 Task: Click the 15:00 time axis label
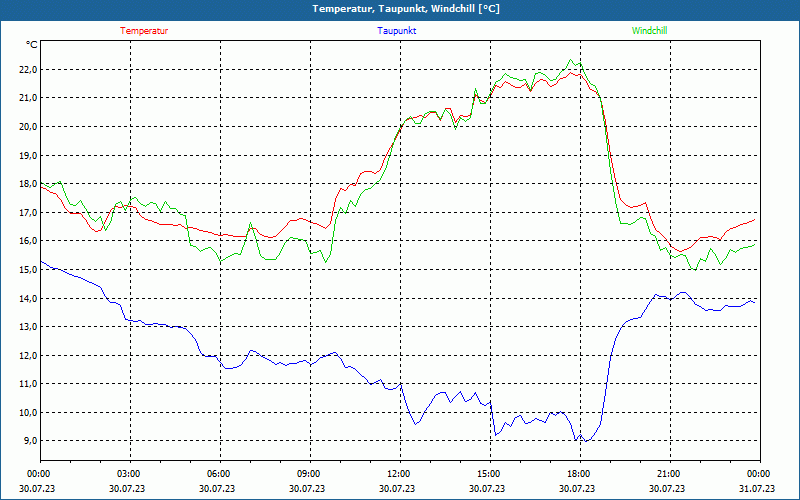click(490, 474)
